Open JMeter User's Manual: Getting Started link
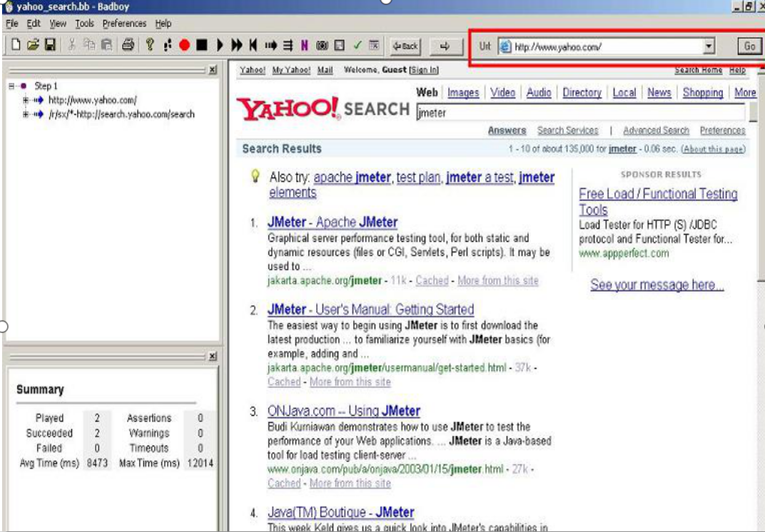This screenshot has height=532, width=765. coord(371,310)
